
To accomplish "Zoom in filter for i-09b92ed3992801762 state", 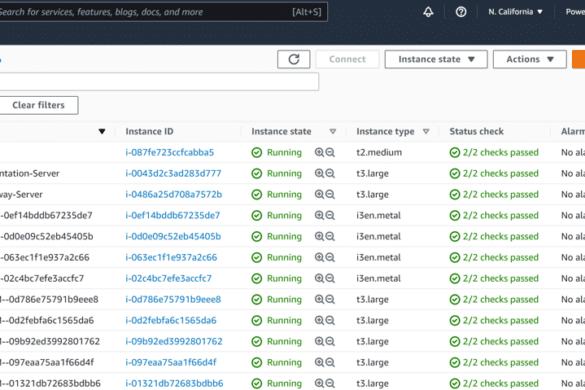I will click(319, 341).
